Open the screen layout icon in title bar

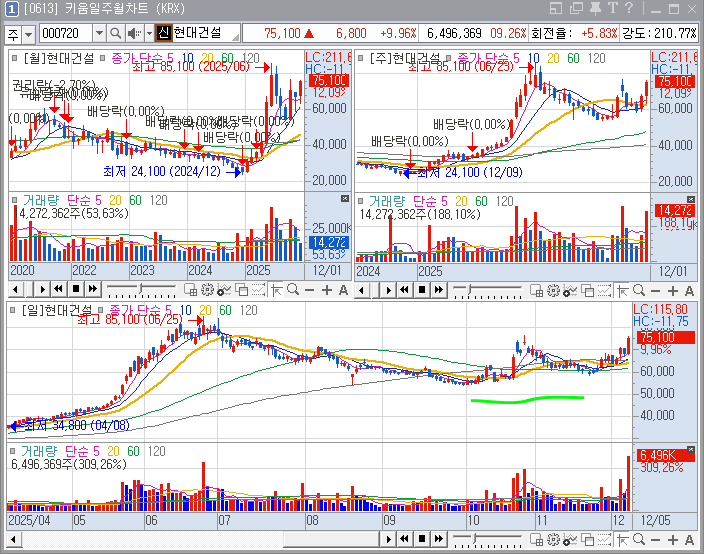556,8
